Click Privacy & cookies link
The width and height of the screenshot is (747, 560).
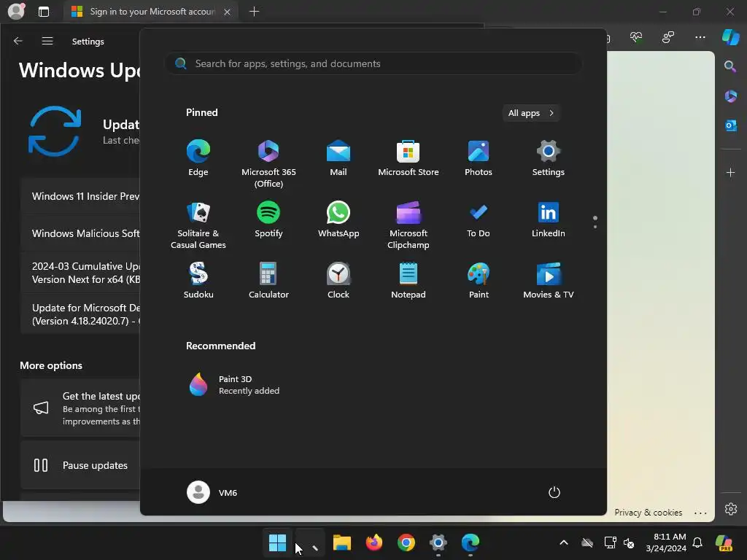click(x=648, y=513)
